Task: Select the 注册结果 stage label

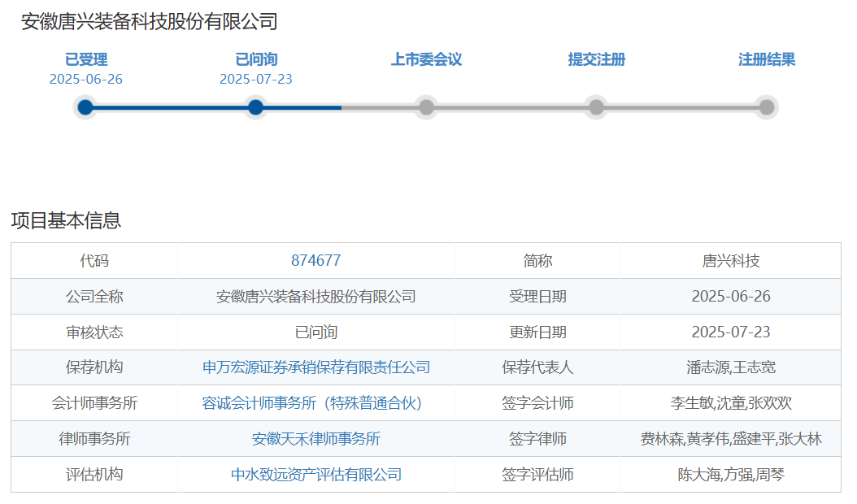Action: pos(767,59)
